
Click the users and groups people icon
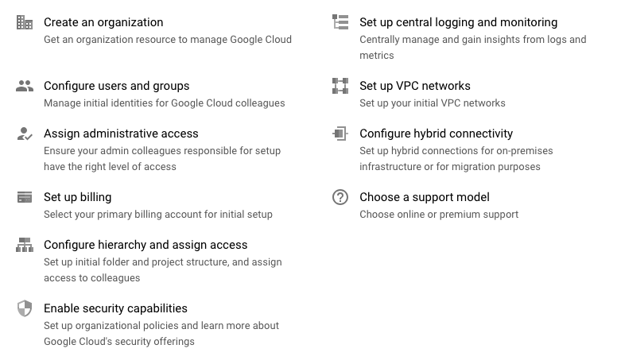tap(25, 86)
